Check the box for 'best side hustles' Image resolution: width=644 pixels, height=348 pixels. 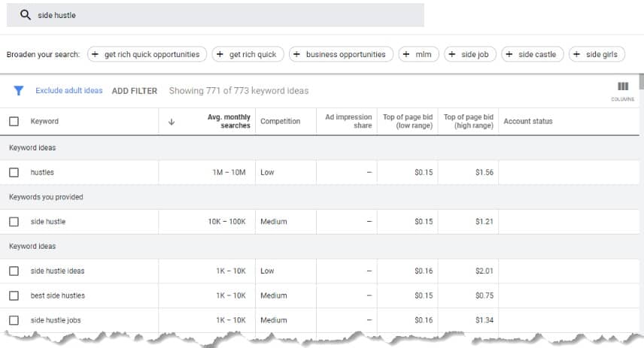14,295
